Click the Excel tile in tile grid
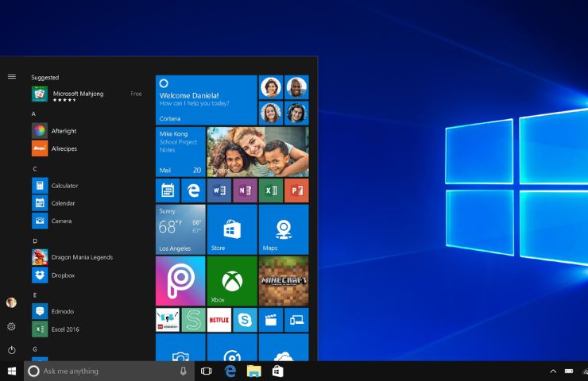588x381 pixels. point(271,190)
